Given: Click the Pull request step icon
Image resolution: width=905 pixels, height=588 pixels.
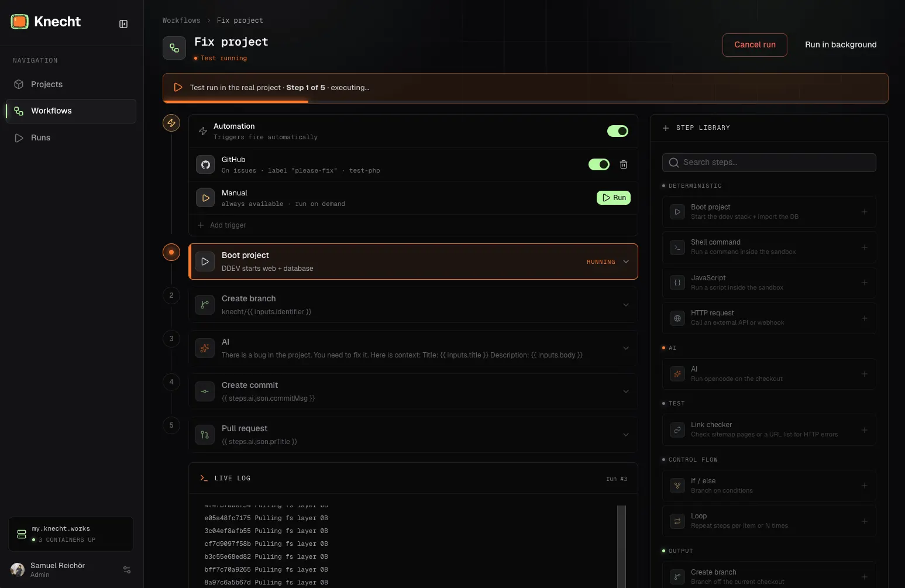Looking at the screenshot, I should click(x=205, y=435).
